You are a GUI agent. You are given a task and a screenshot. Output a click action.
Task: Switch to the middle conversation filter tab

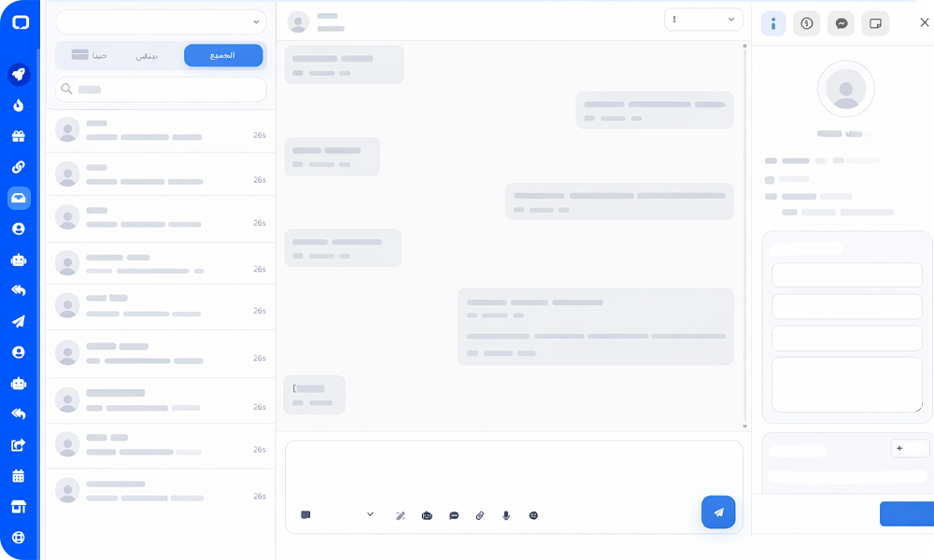[147, 56]
